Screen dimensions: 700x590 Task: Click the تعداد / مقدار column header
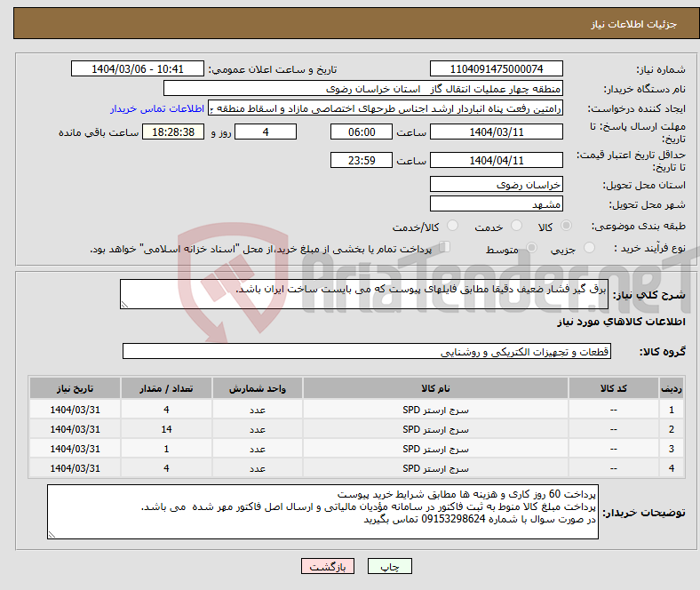click(x=166, y=388)
